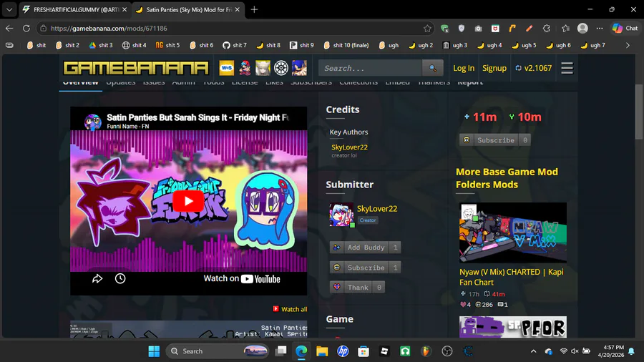Open the browser profile avatar
Viewport: 644px width, 362px height.
(582, 29)
